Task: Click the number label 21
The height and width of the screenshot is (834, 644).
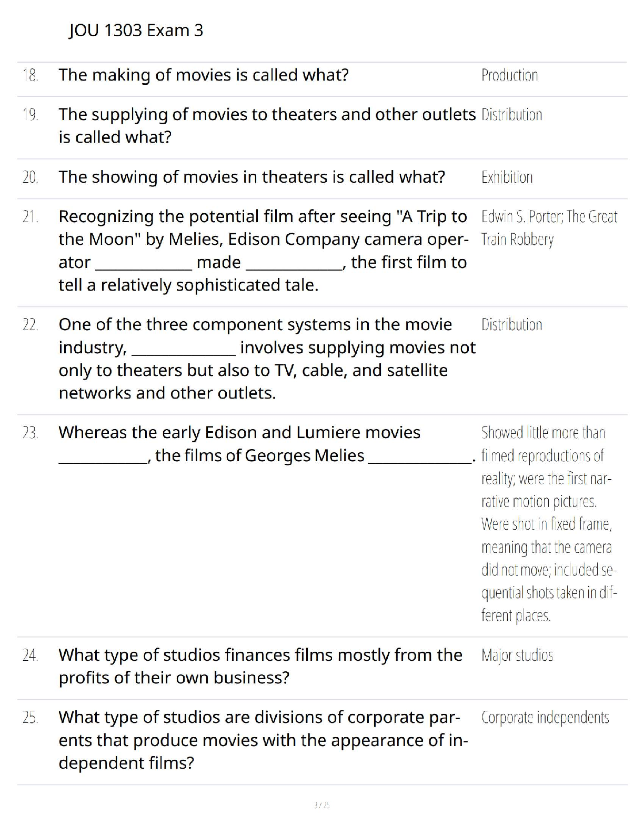Action: click(x=31, y=216)
